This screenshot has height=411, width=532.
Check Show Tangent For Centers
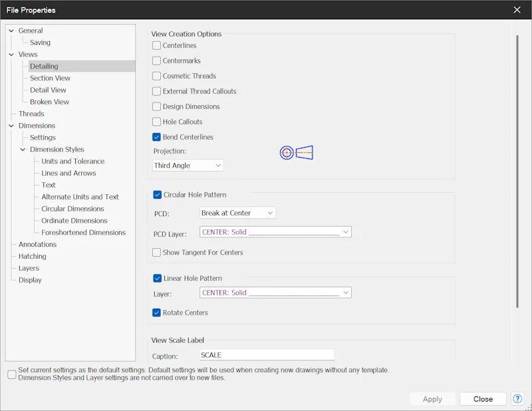(156, 253)
